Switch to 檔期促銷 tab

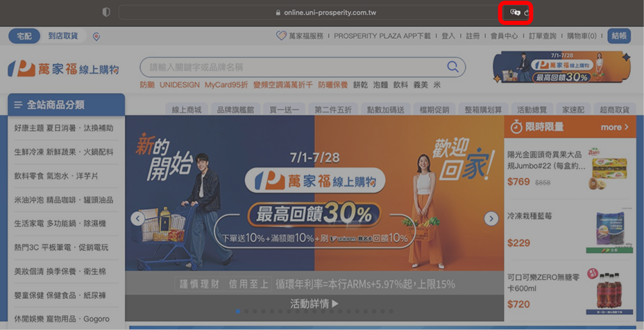coord(434,109)
